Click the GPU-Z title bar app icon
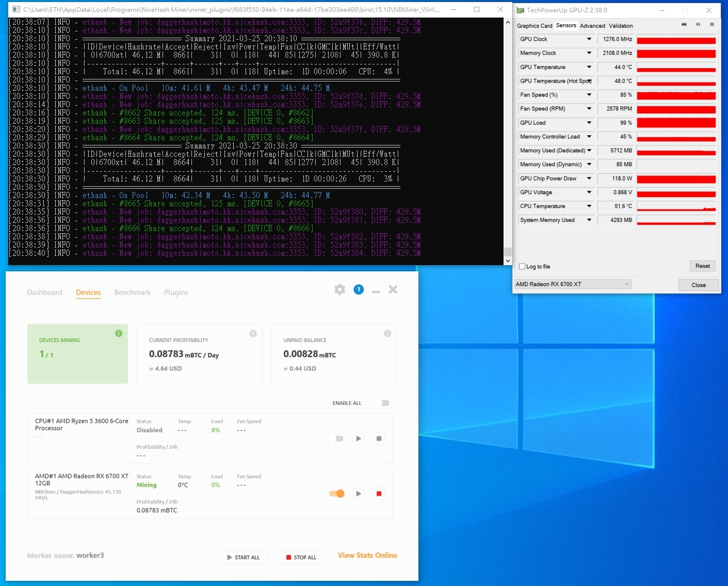 tap(520, 10)
